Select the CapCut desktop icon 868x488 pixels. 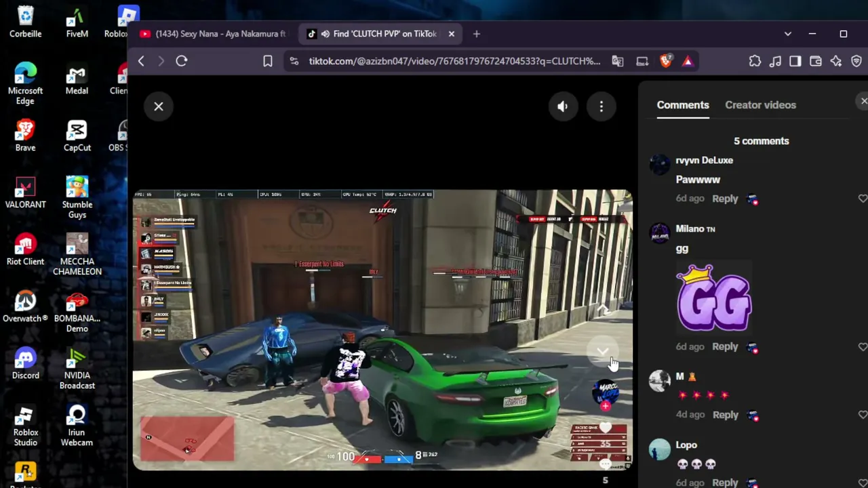[x=77, y=136]
